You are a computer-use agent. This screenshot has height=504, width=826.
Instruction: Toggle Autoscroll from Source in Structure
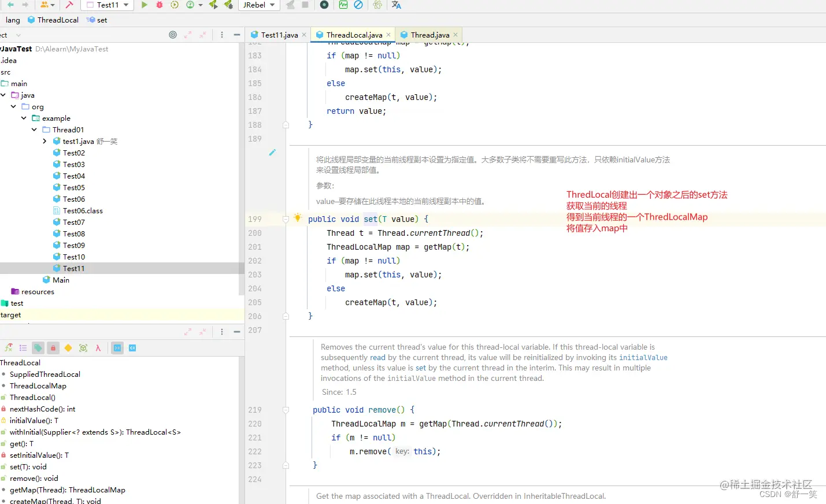click(x=132, y=348)
